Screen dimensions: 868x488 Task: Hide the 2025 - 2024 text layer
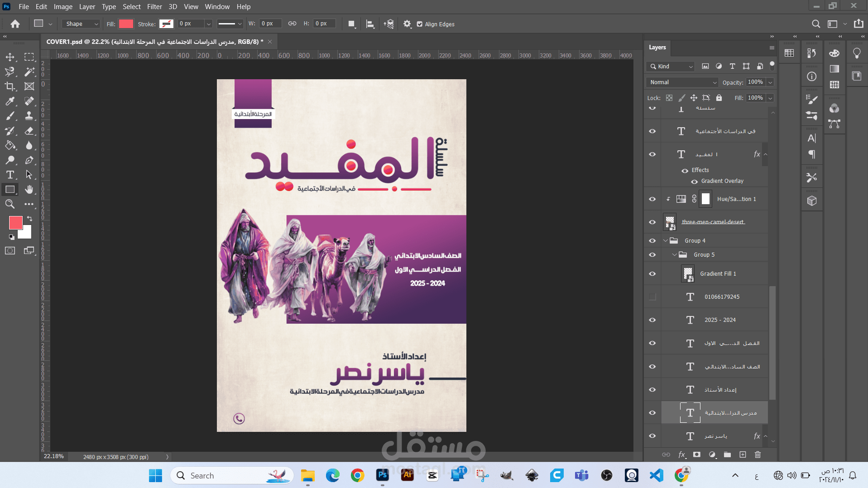click(652, 320)
